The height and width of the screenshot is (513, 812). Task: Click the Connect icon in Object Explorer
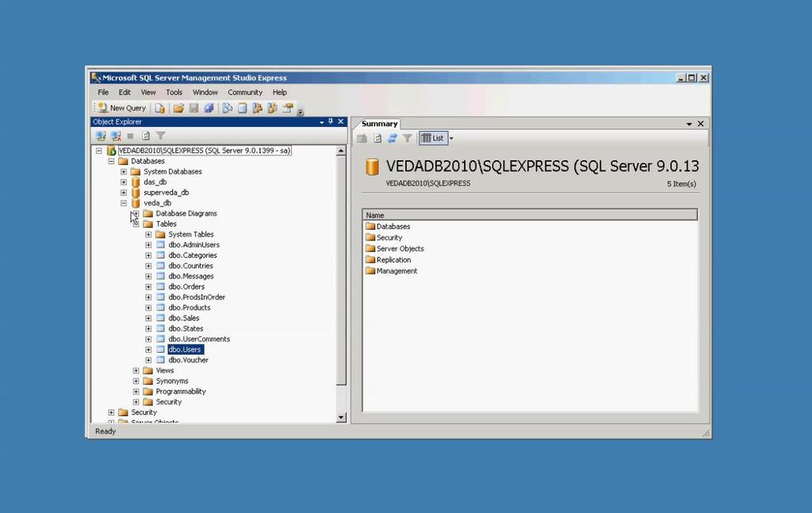tap(101, 136)
